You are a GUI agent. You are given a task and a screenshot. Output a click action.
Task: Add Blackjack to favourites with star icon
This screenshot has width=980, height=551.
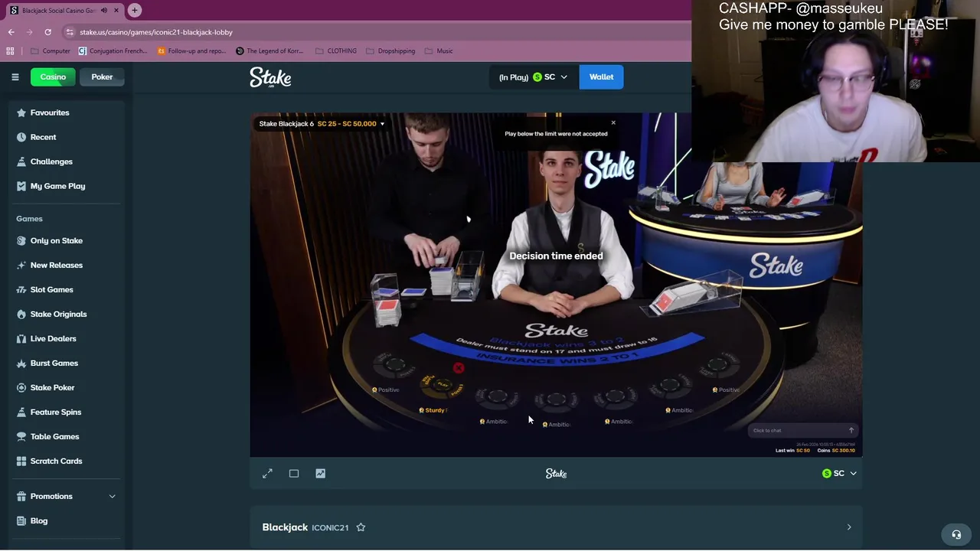[x=361, y=527]
